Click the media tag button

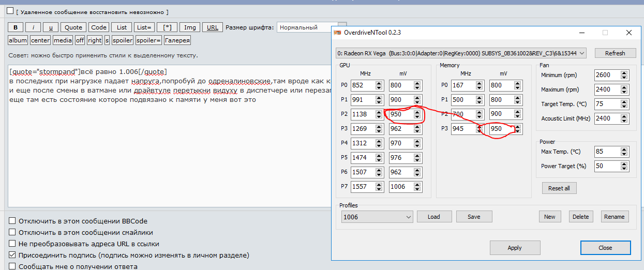63,40
